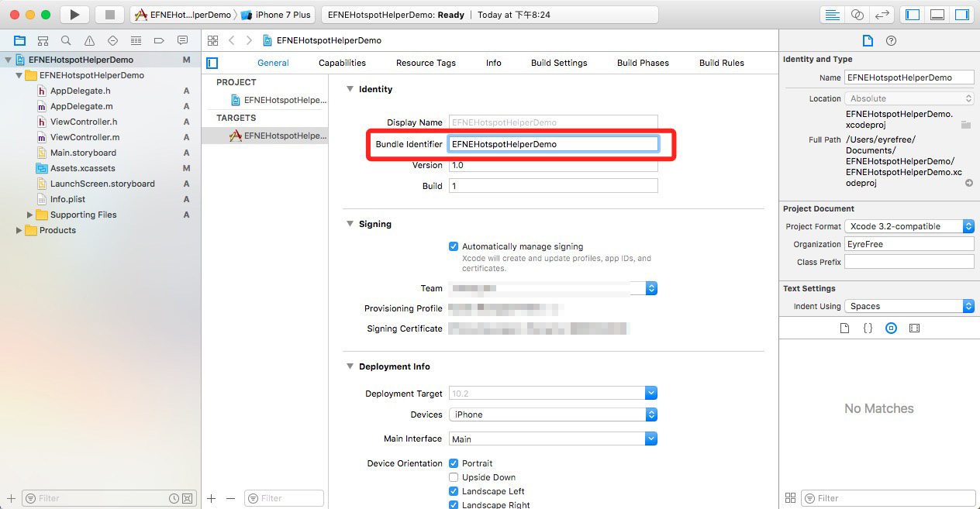Open the Capabilities tab
The height and width of the screenshot is (509, 980).
pos(342,63)
